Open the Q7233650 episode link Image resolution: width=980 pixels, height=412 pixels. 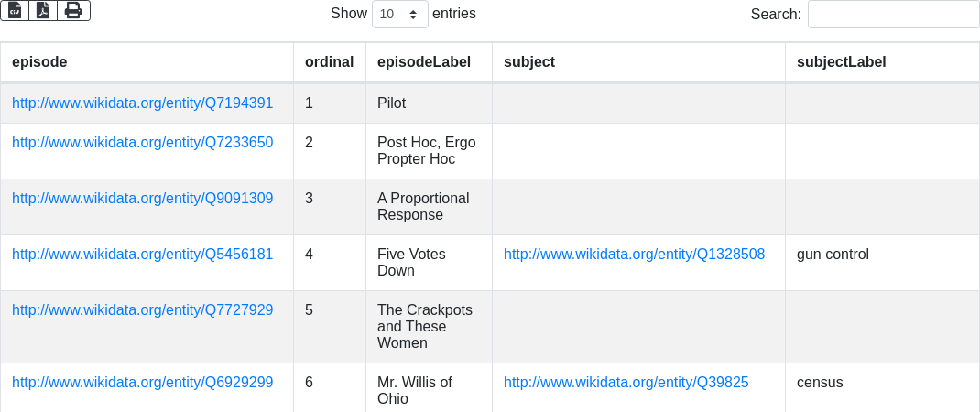[x=142, y=143]
